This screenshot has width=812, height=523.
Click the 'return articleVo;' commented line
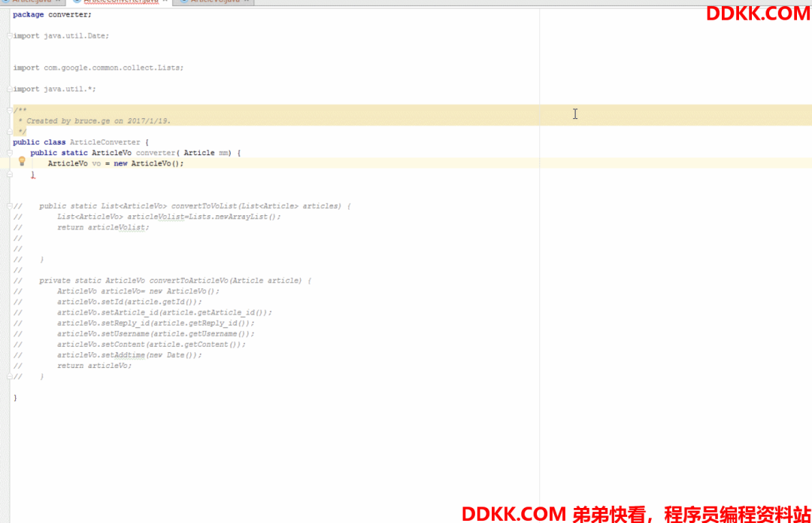pyautogui.click(x=94, y=366)
